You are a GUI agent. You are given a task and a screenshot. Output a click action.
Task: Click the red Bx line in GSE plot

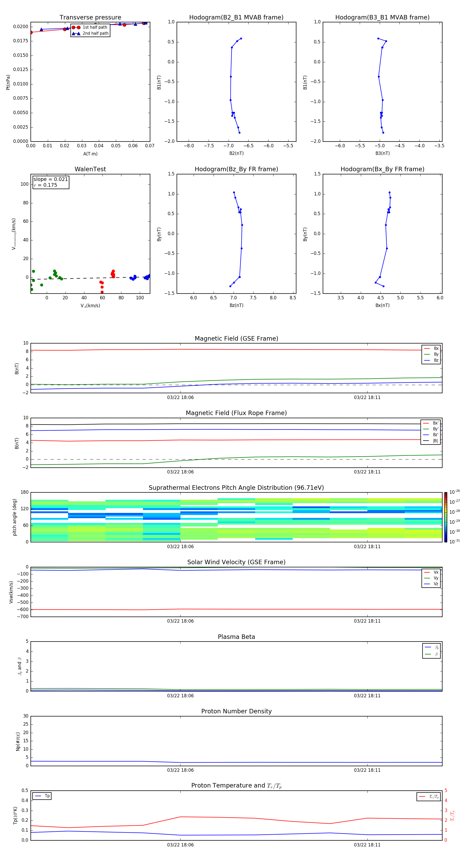click(236, 349)
